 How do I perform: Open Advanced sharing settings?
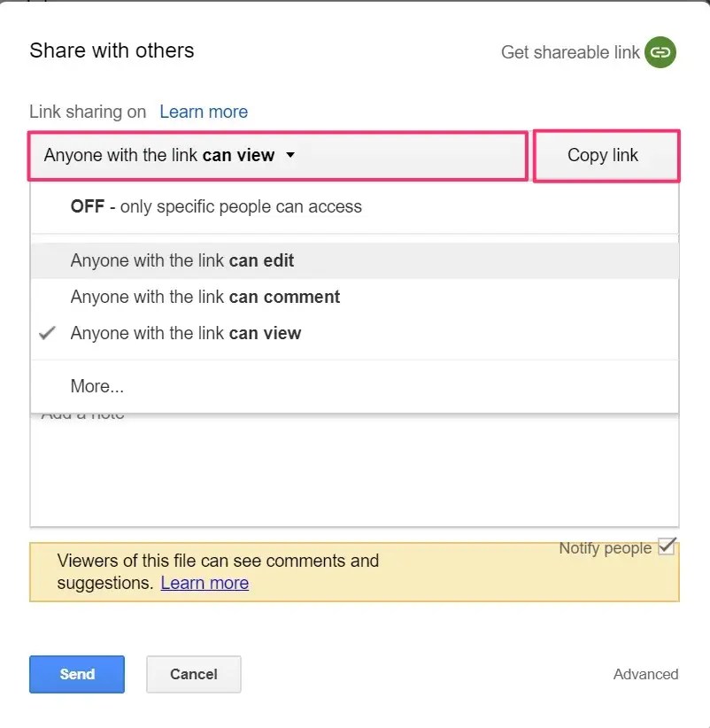[646, 674]
